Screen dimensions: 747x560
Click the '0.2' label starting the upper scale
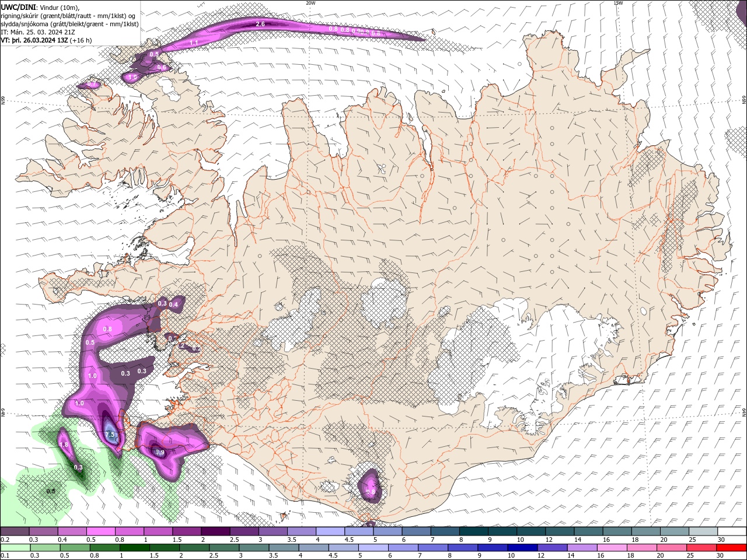point(5,540)
